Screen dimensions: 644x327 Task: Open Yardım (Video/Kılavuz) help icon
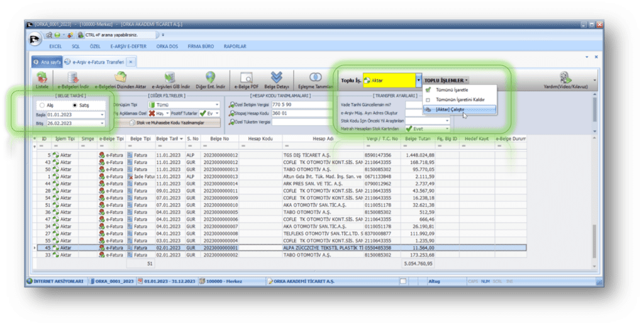tap(565, 78)
